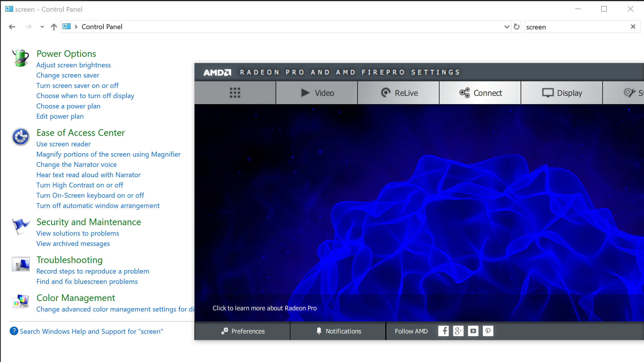This screenshot has height=362, width=644.
Task: Open the Video settings panel
Action: pyautogui.click(x=317, y=93)
